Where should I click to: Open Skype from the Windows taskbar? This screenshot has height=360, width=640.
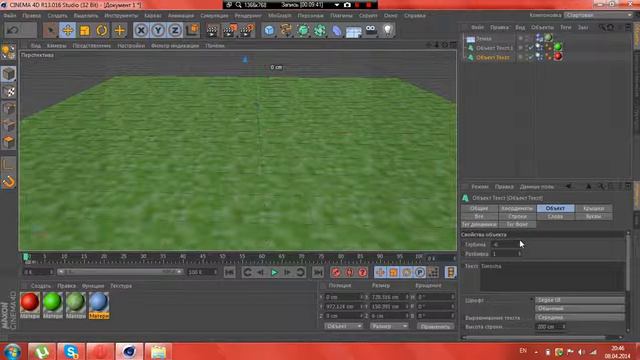71,352
